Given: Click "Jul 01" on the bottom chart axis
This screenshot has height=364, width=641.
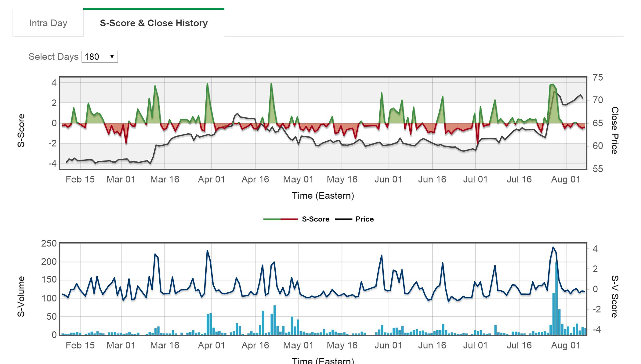Looking at the screenshot, I should (x=475, y=345).
